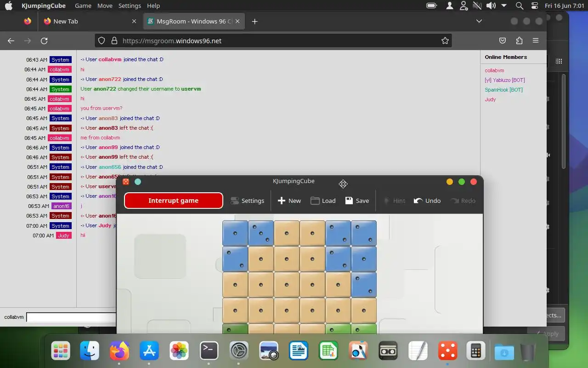Open a new browser tab with plus

tap(254, 21)
